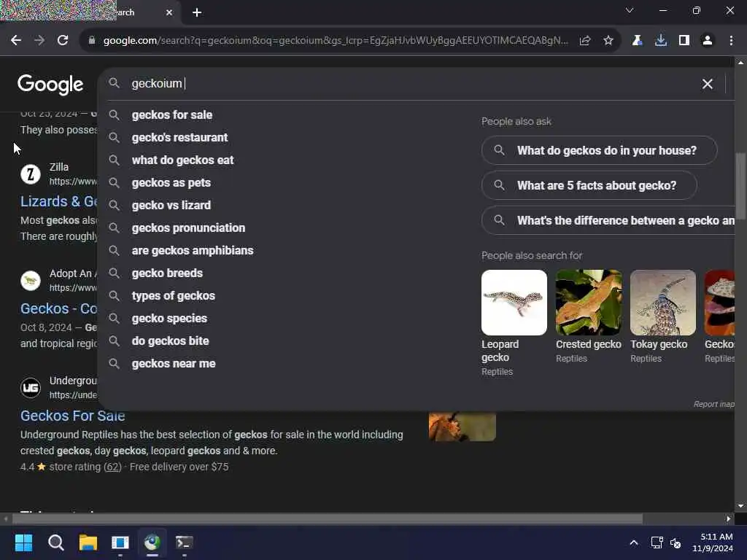Image resolution: width=747 pixels, height=560 pixels.
Task: Click the horizontal scrollbar thumb
Action: click(327, 518)
